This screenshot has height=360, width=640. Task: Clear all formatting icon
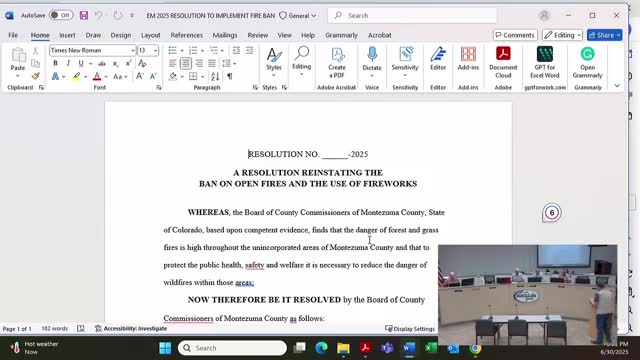tap(142, 63)
